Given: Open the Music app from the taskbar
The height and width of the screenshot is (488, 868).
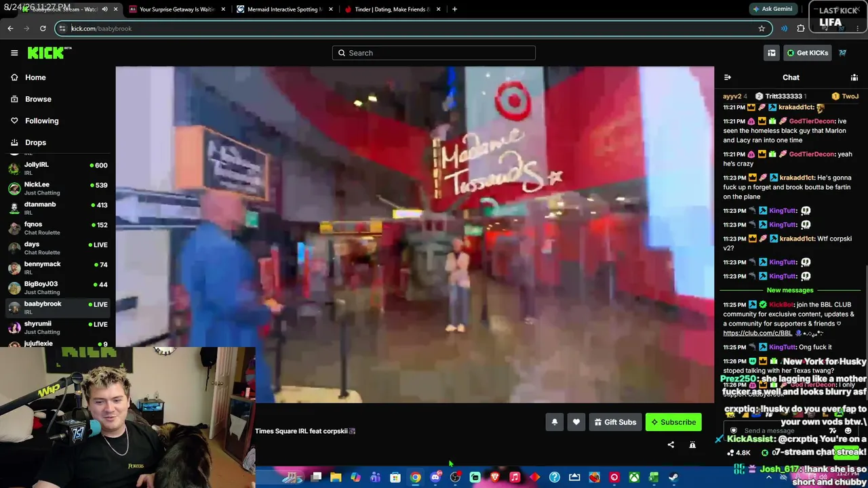Looking at the screenshot, I should 515,477.
